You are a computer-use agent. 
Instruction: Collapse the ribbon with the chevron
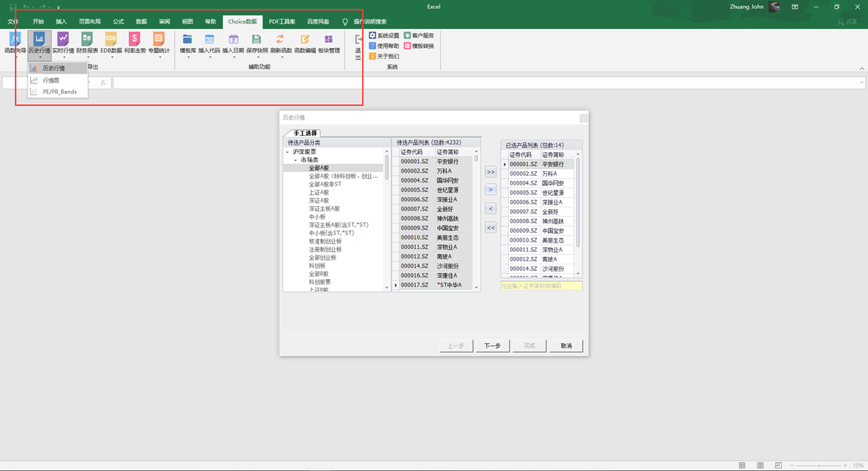(x=861, y=69)
